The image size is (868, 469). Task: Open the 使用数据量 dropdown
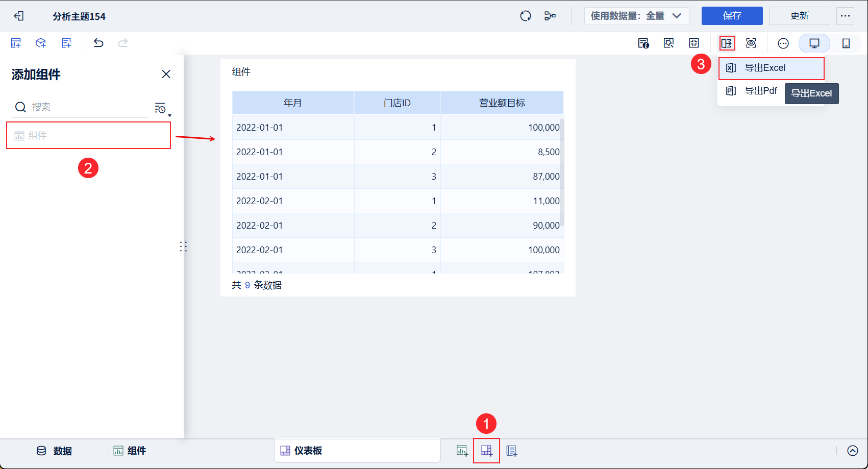636,16
